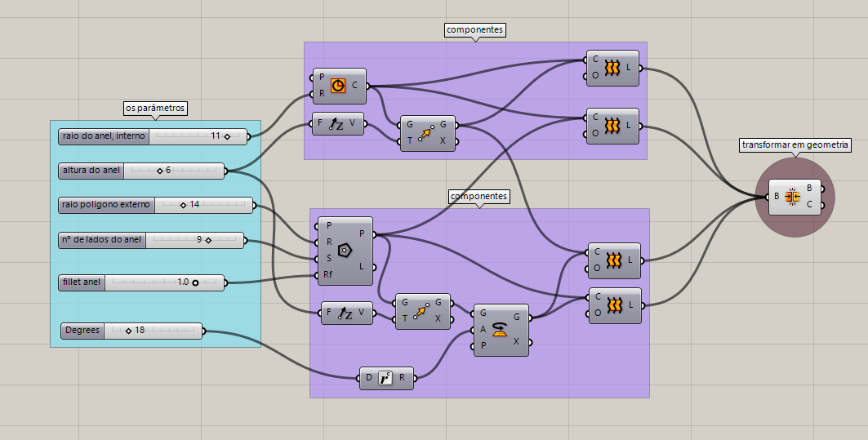Image resolution: width=868 pixels, height=440 pixels.
Task: Click the 'raio poligono externo' slider track
Action: click(x=220, y=204)
